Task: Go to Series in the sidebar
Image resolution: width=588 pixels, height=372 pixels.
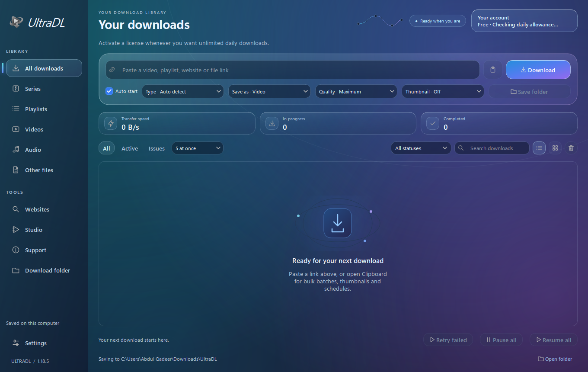Action: pyautogui.click(x=44, y=88)
